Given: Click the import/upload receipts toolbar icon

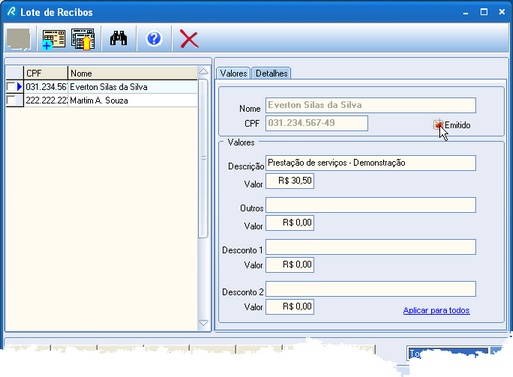Looking at the screenshot, I should pyautogui.click(x=83, y=39).
